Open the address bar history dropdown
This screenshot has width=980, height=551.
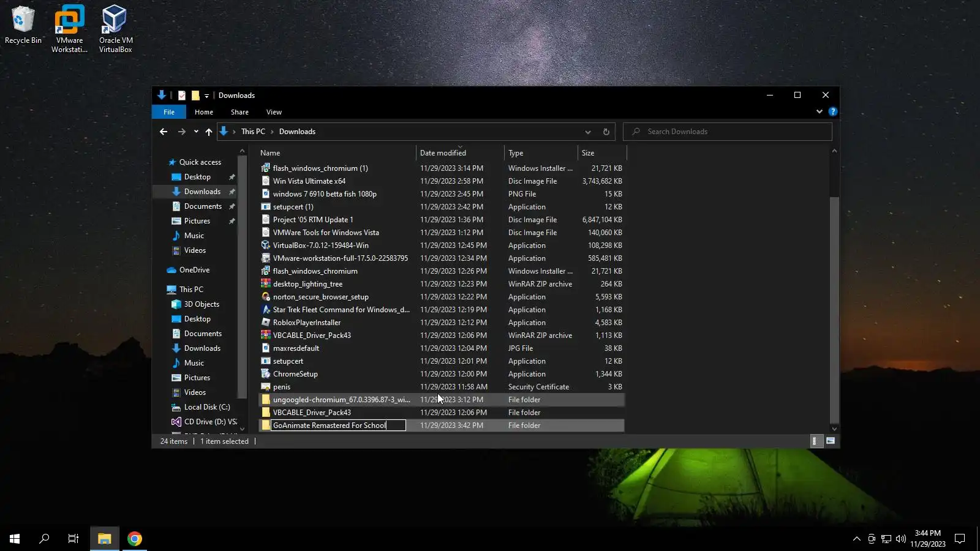point(588,132)
